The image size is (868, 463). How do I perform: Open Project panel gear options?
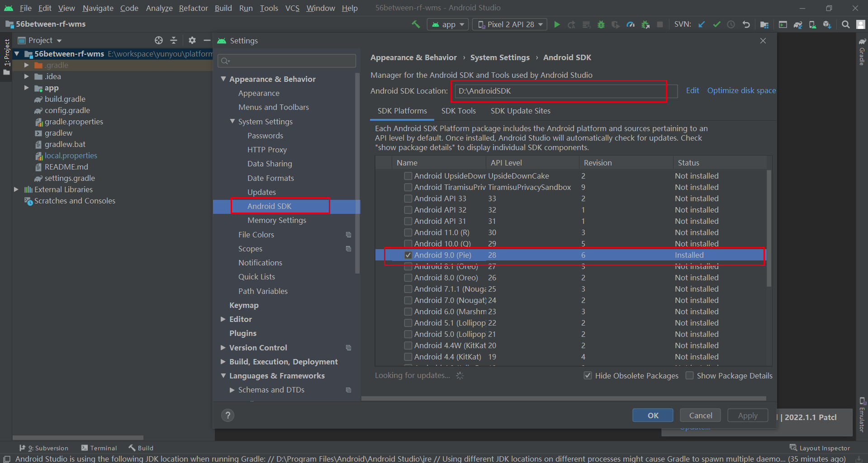coord(192,40)
